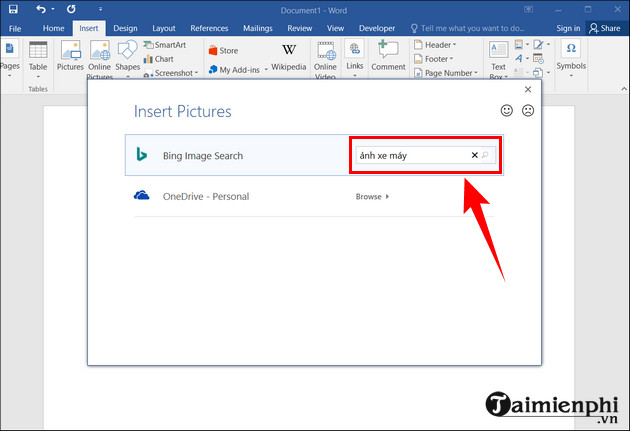The width and height of the screenshot is (630, 431).
Task: Open the Developer tab
Action: point(376,28)
